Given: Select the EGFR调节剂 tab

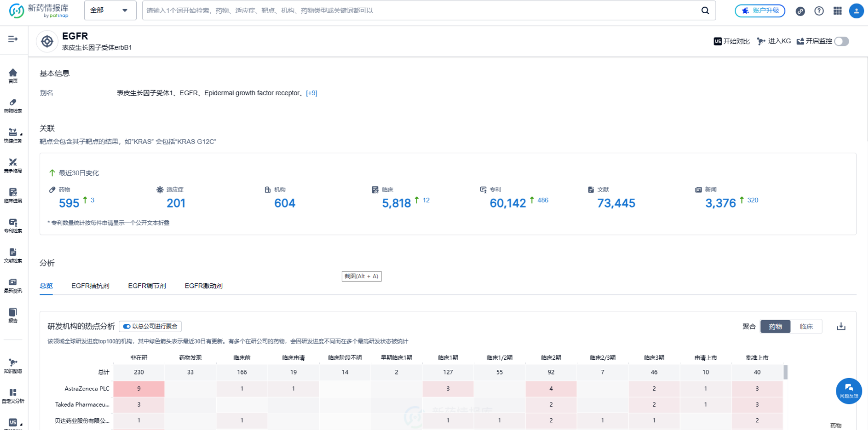Looking at the screenshot, I should pos(147,286).
